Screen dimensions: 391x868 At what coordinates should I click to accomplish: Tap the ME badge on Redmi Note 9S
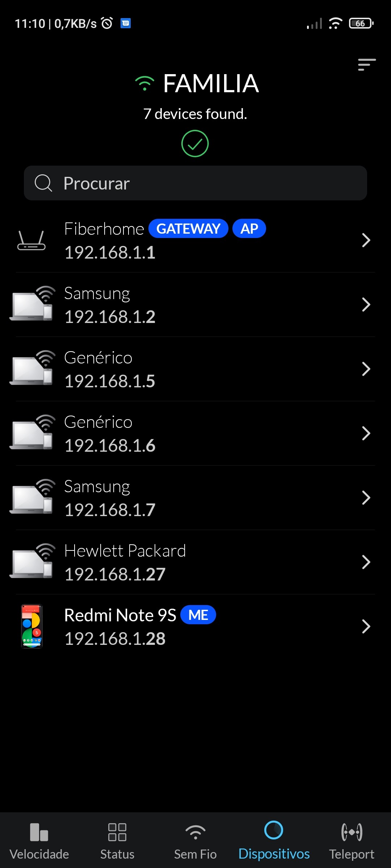click(198, 615)
